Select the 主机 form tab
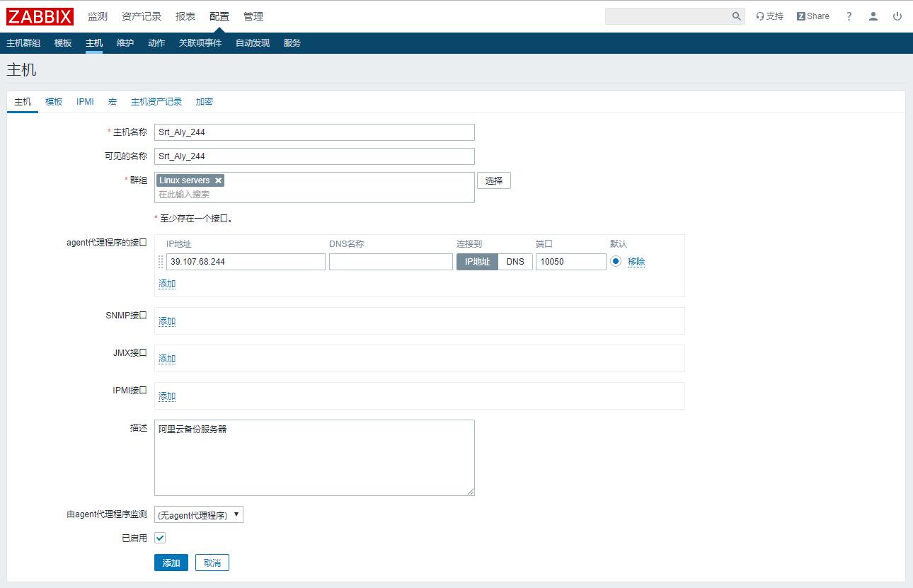 pos(23,102)
